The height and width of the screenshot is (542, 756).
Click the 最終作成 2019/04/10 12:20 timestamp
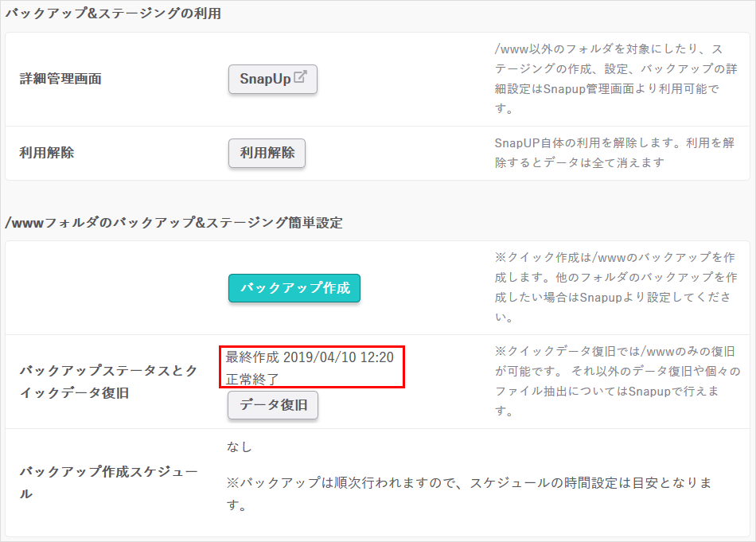(310, 357)
